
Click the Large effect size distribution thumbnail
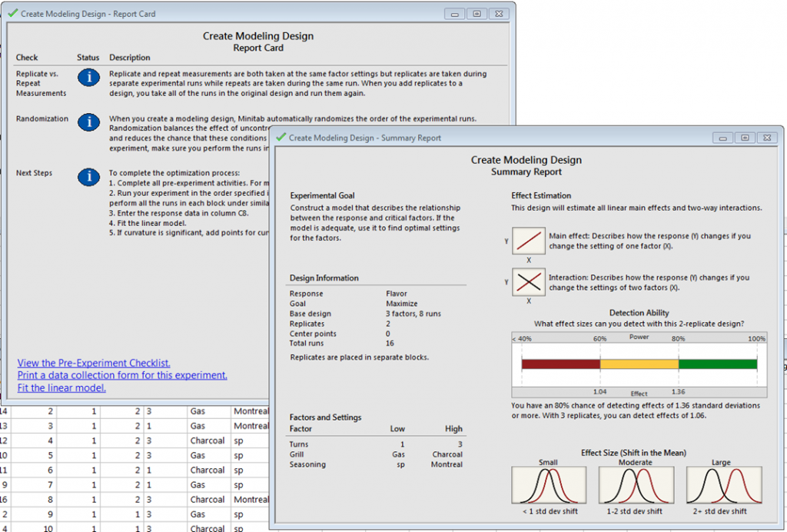click(x=724, y=485)
